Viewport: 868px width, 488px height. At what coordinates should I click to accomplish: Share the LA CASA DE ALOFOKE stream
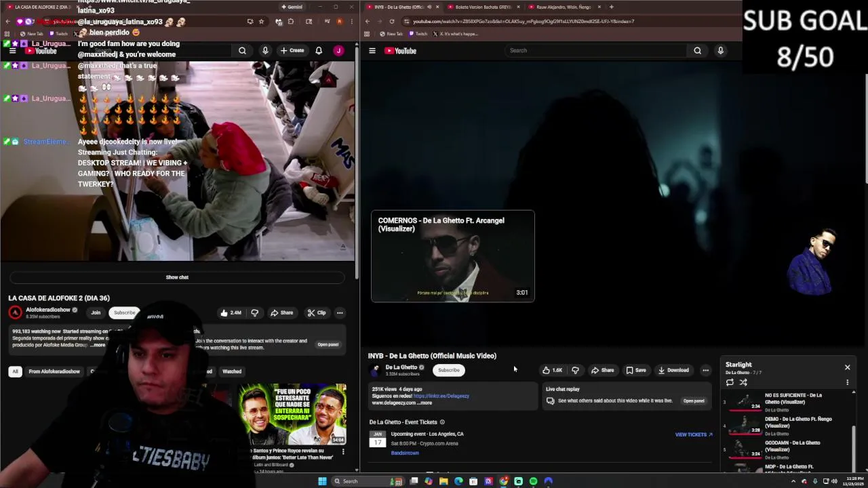[281, 312]
